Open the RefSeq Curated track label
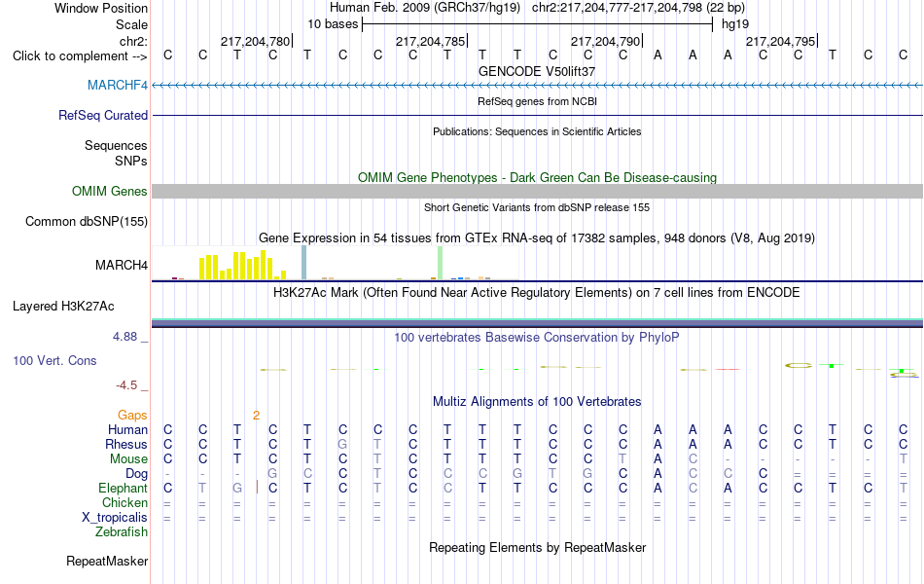 [x=102, y=116]
